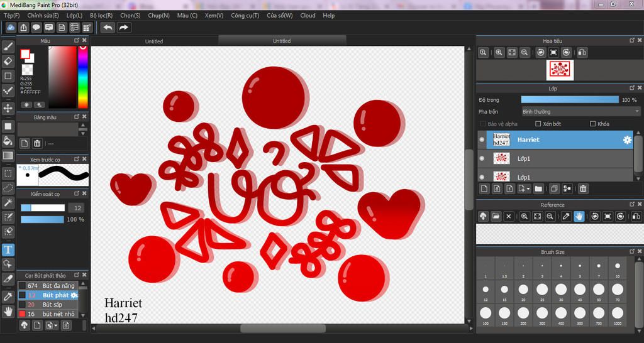Add a new layer folder

pyautogui.click(x=538, y=188)
